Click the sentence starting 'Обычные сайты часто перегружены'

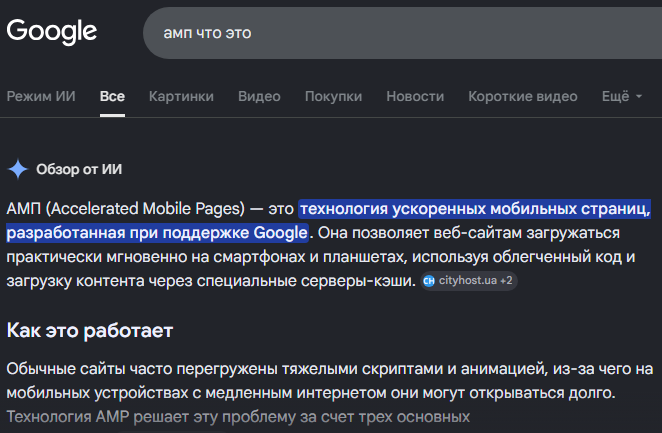[x=330, y=381]
